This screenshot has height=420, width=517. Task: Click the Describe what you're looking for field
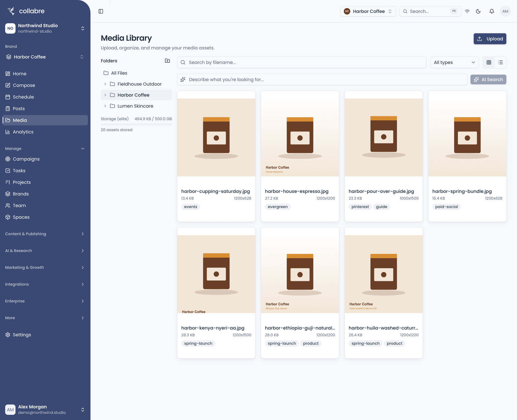(322, 79)
